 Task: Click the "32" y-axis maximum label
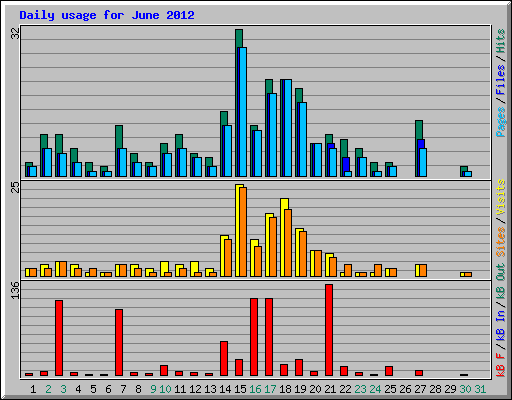click(15, 33)
